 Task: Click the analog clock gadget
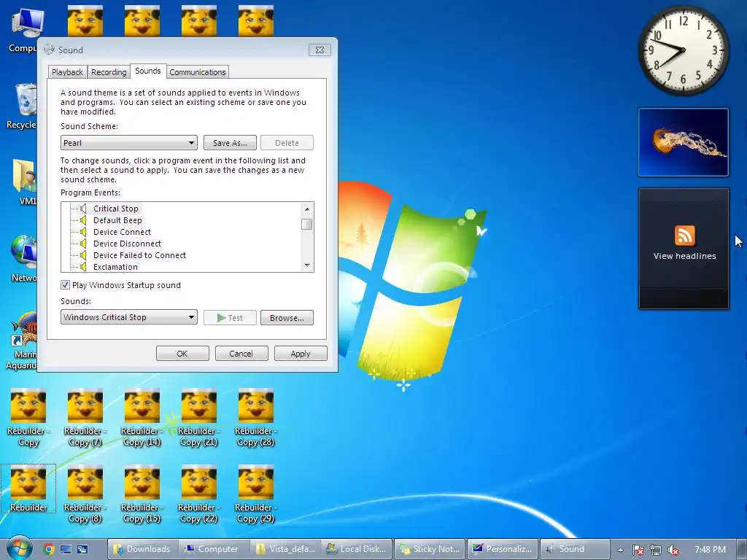pos(683,50)
